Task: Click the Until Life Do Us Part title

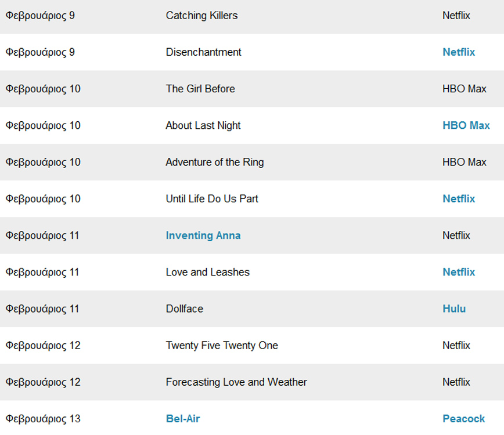Action: tap(211, 199)
